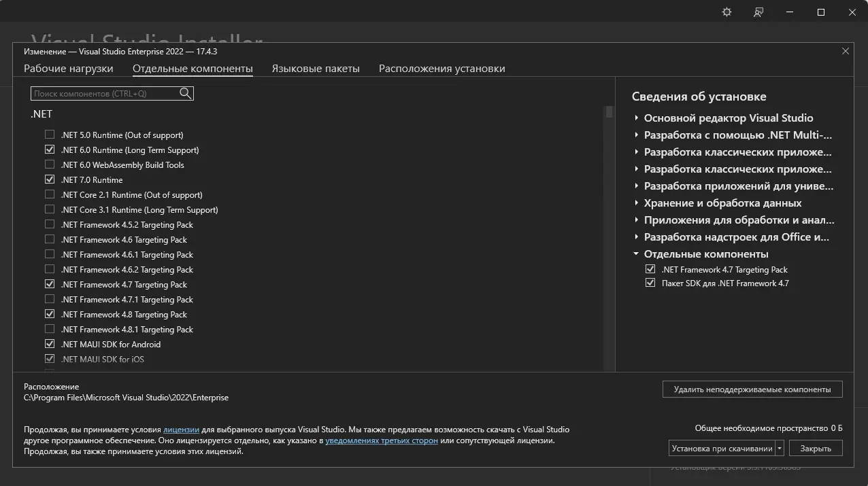
Task: Uncheck the .NET Framework 4.7 SDK package in summary
Action: pos(650,283)
